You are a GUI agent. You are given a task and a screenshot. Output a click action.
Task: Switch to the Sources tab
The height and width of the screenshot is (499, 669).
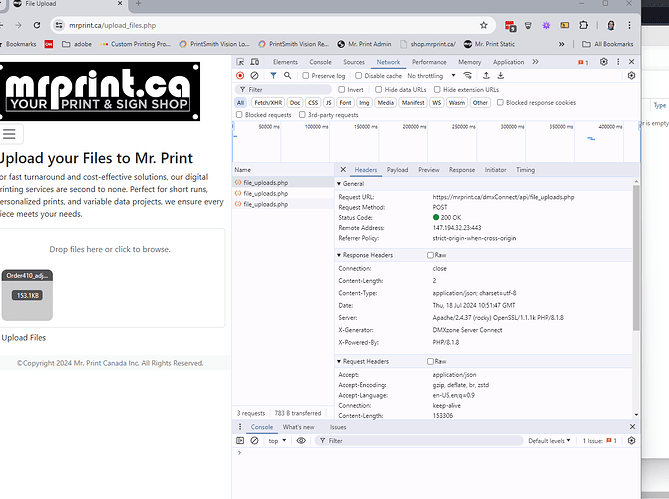[354, 62]
